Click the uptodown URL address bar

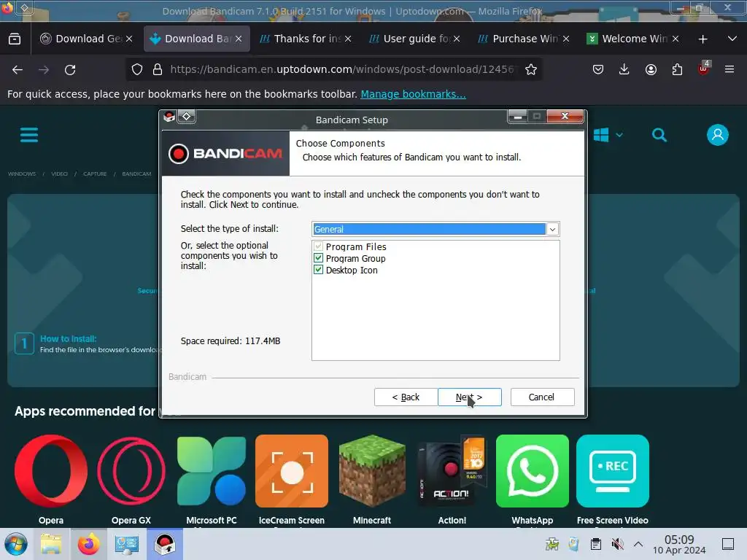(342, 69)
